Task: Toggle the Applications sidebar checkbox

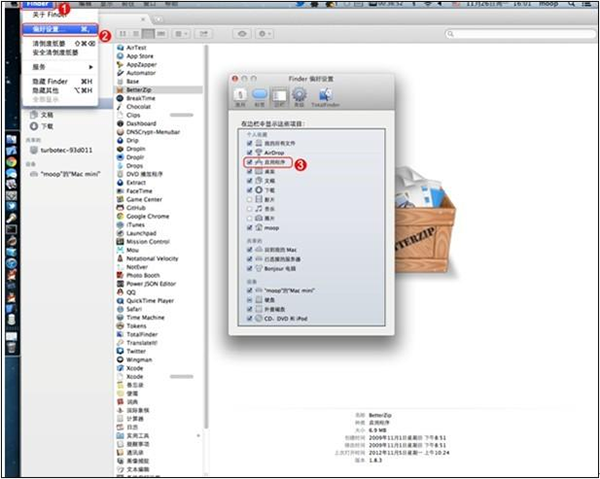Action: point(248,161)
